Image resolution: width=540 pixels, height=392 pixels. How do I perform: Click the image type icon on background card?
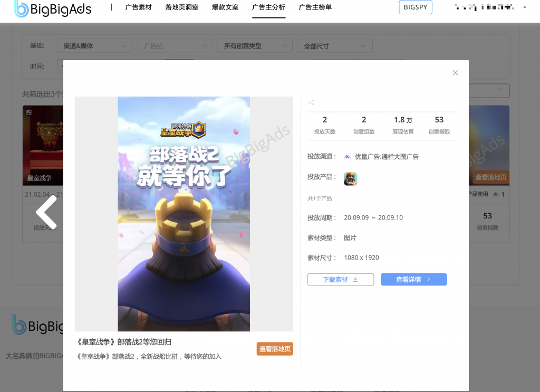(x=29, y=112)
